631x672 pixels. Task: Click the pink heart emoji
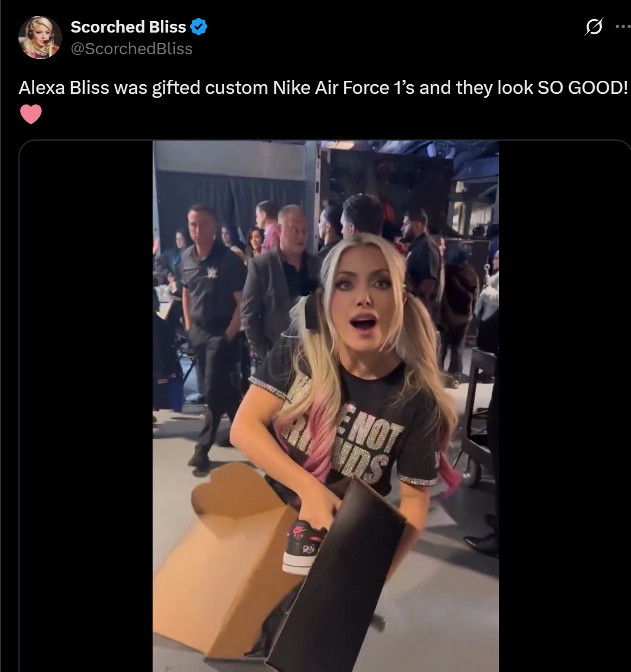point(31,114)
